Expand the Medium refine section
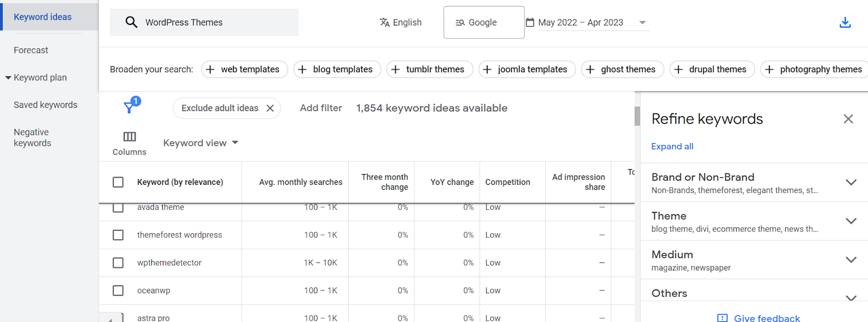 tap(851, 260)
